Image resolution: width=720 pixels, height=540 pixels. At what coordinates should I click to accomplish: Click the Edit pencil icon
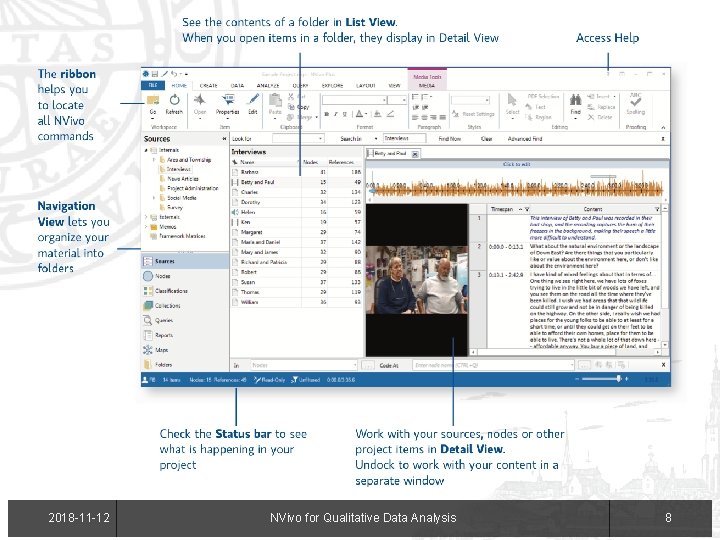pyautogui.click(x=253, y=100)
